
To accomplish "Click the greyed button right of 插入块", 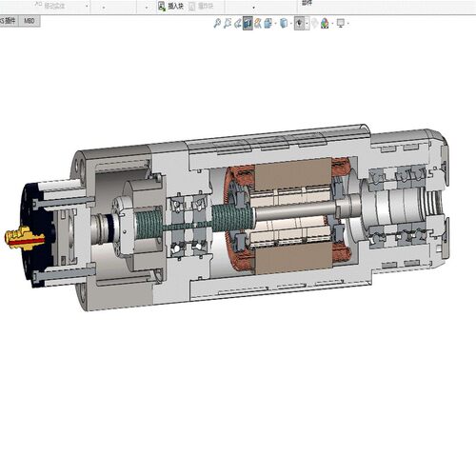I will point(201,6).
